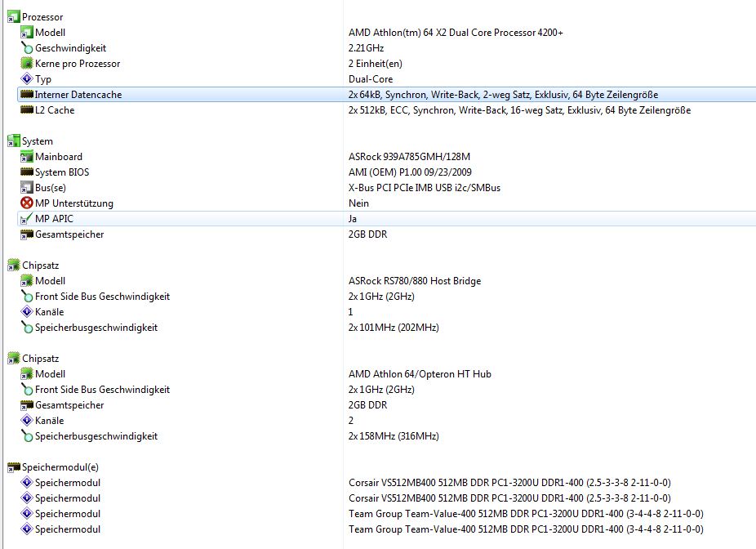Click the memory icon for L2 Cache

pos(27,110)
